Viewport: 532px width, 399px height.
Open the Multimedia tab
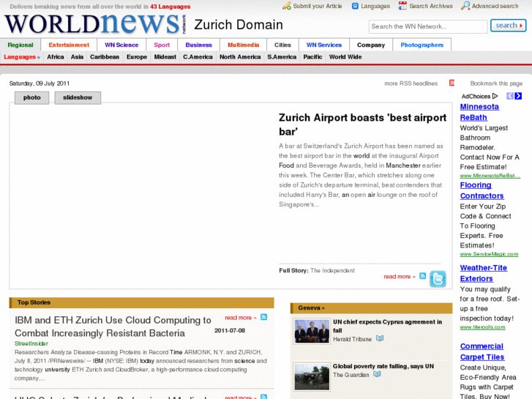243,45
